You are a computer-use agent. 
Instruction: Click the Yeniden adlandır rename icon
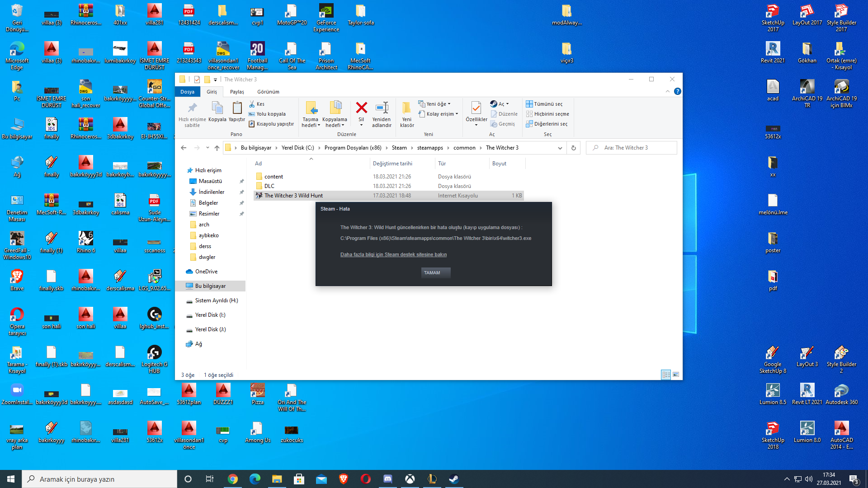pos(382,108)
